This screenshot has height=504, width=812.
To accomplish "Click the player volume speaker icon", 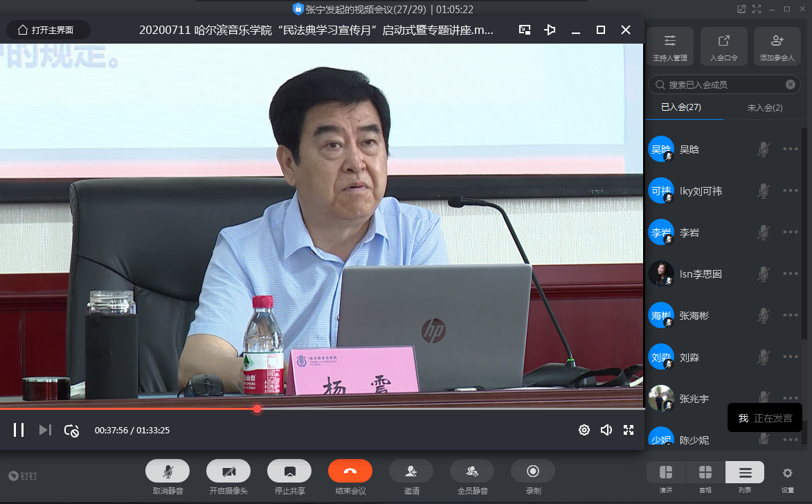I will point(606,430).
